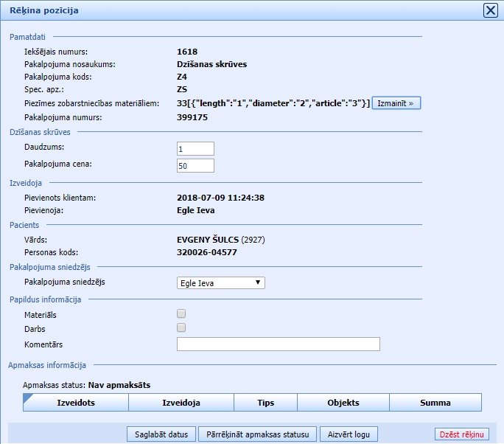
Task: Click the Izveidoja column header
Action: (181, 403)
